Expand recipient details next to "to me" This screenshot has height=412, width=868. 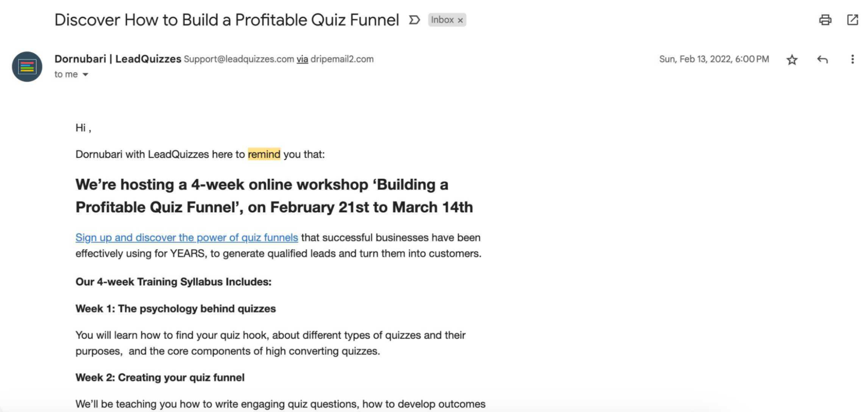point(86,75)
